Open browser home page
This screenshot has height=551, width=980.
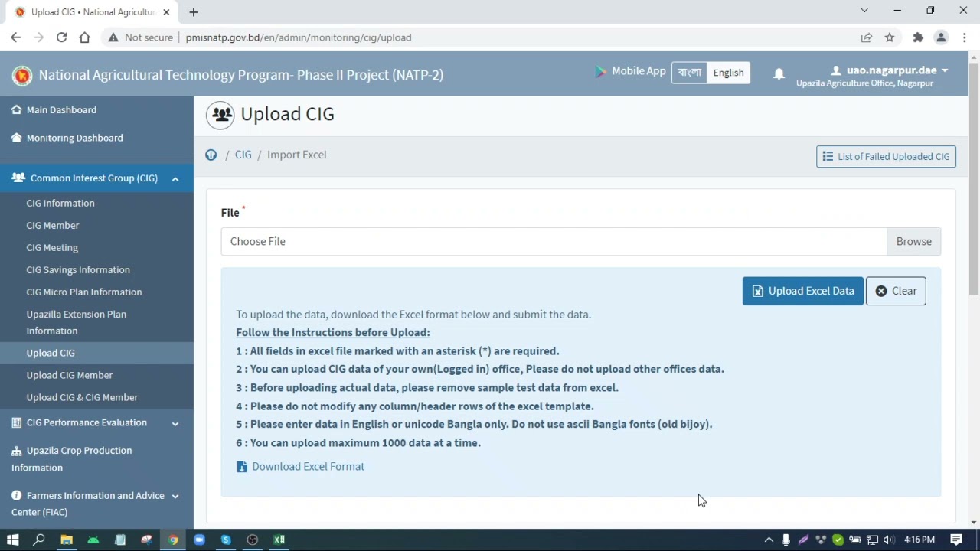click(x=84, y=37)
